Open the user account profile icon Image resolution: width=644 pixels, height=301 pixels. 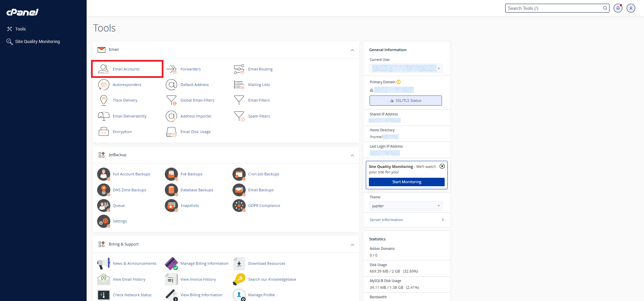pos(631,8)
